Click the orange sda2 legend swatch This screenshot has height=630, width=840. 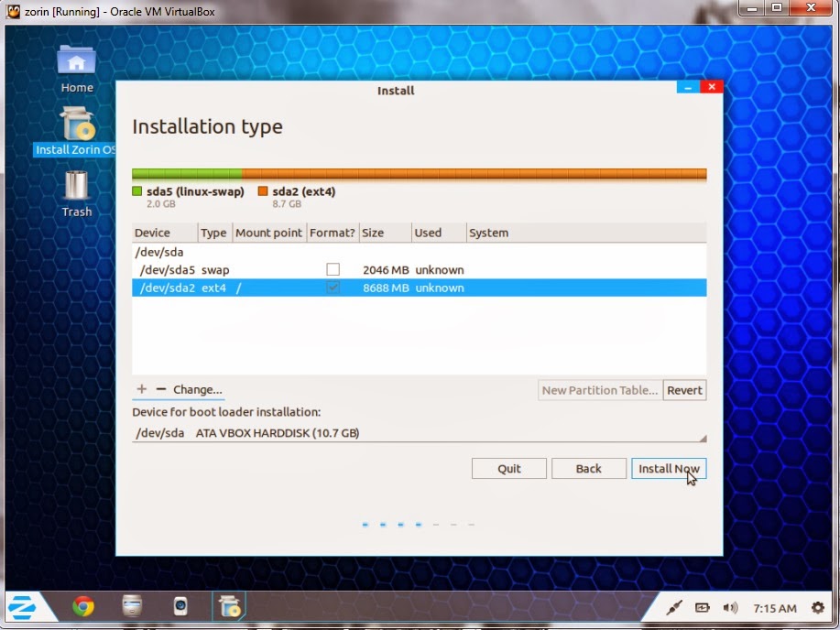coord(263,191)
